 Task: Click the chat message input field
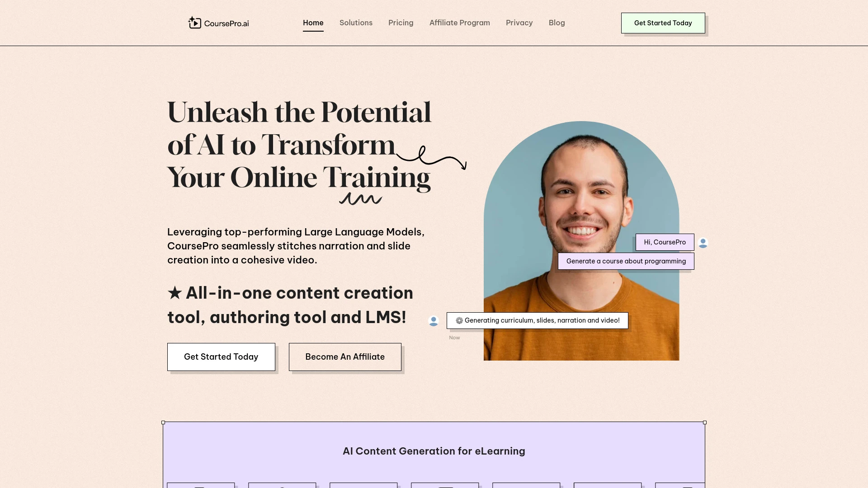coord(626,261)
